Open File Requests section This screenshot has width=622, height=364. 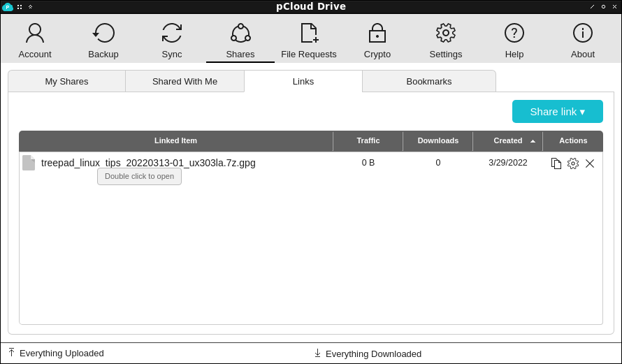point(309,41)
